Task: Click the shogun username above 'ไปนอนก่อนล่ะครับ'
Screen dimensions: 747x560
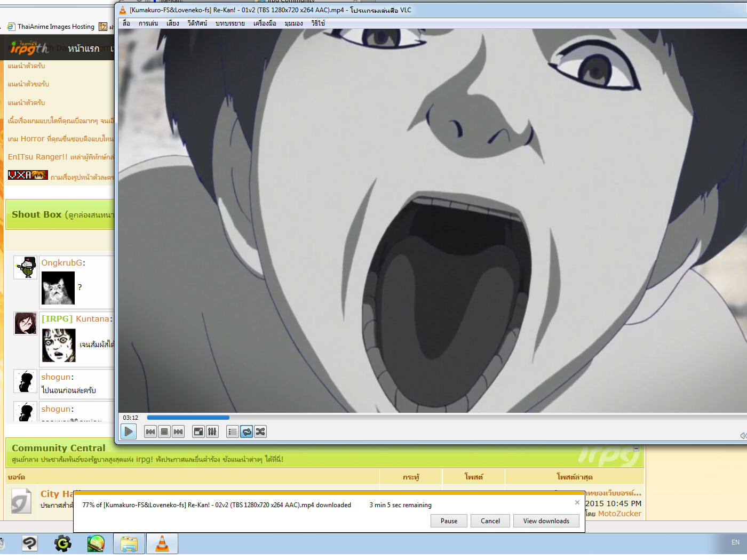Action: tap(55, 377)
